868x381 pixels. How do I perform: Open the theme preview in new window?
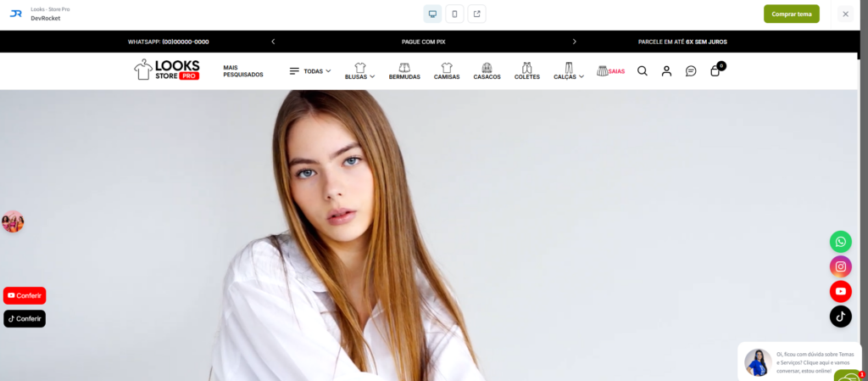pyautogui.click(x=476, y=14)
